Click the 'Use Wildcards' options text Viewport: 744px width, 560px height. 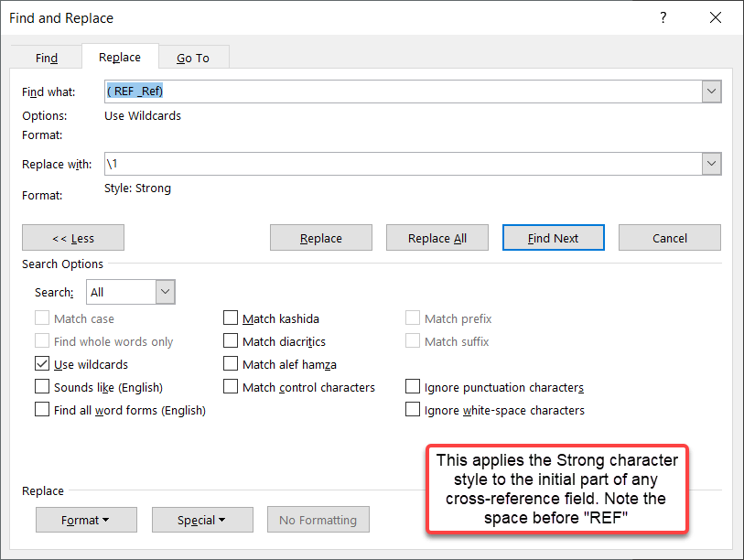point(143,116)
